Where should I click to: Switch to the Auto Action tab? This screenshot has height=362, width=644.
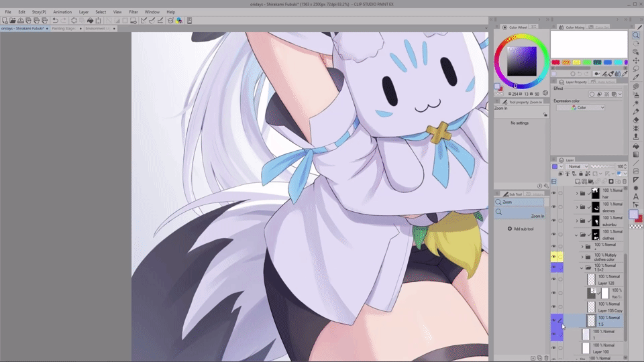603,82
